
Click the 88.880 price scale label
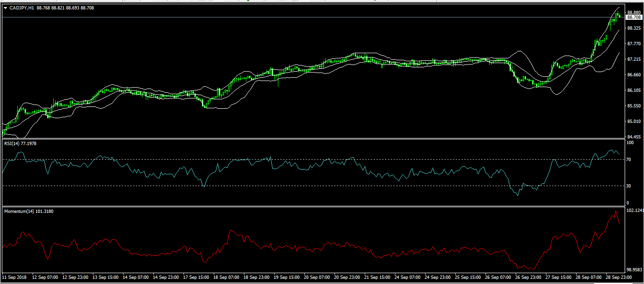(633, 13)
